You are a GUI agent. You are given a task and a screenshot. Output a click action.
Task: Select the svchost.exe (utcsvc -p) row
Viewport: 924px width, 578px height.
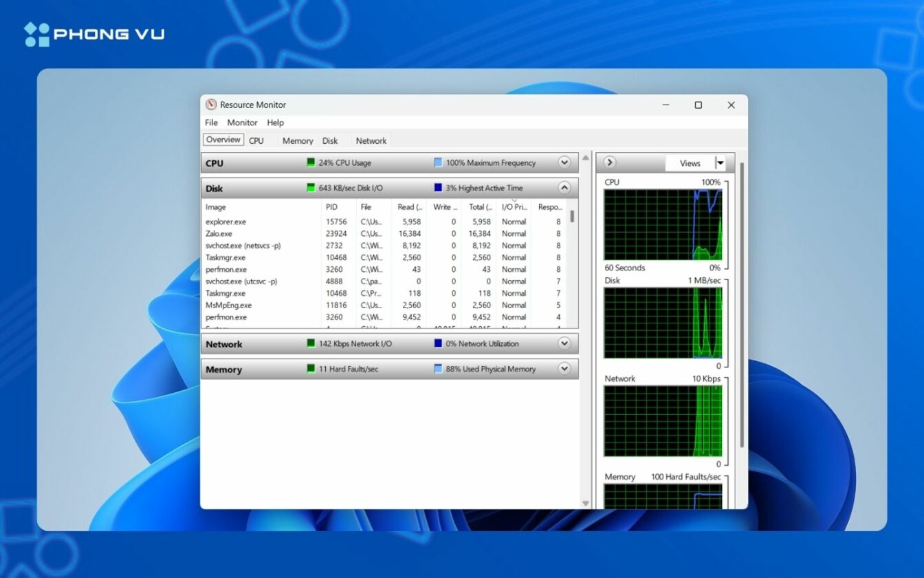click(x=384, y=281)
